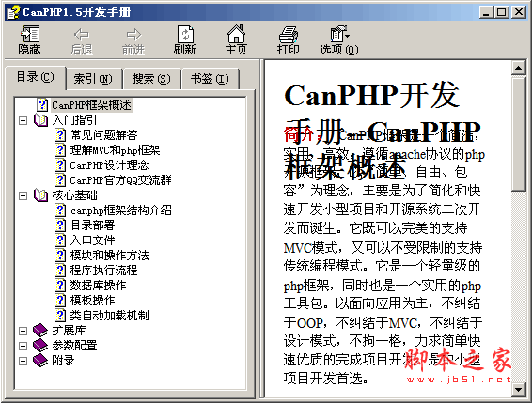Click the 隐藏 (Hide) toolbar icon
The width and height of the screenshot is (532, 403).
(30, 34)
